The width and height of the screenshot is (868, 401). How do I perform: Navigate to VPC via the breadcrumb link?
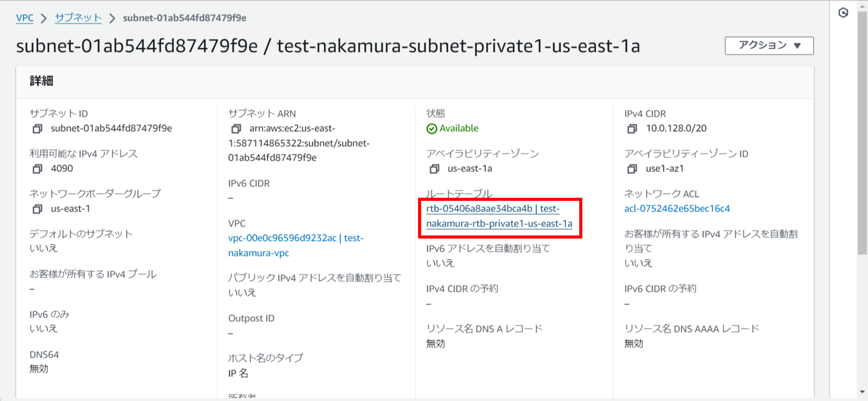point(24,18)
